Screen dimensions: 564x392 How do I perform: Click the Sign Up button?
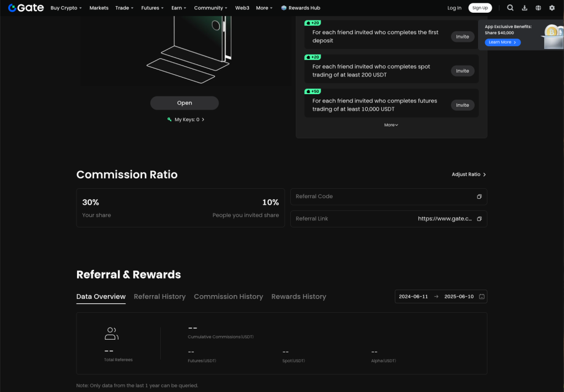click(480, 8)
